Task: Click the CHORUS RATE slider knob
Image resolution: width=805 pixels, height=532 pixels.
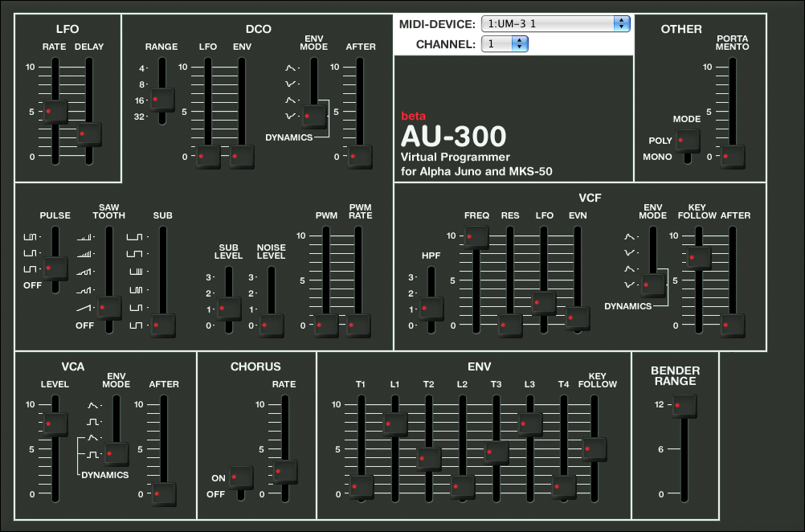Action: (x=285, y=472)
